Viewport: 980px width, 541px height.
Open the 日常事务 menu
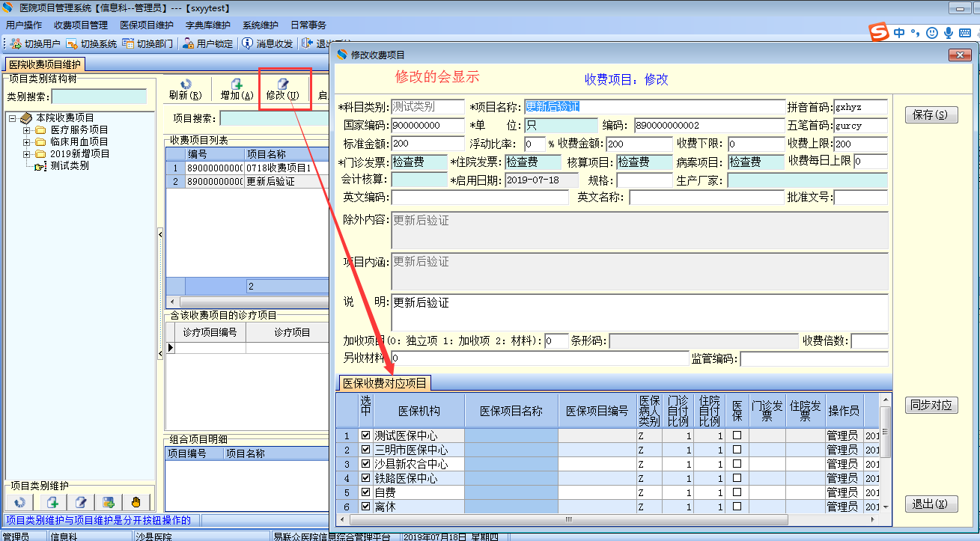(x=308, y=25)
